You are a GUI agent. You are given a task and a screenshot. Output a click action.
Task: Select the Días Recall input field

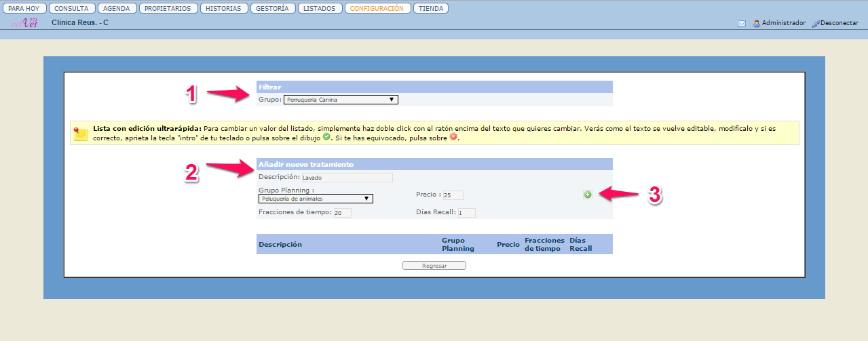[466, 213]
